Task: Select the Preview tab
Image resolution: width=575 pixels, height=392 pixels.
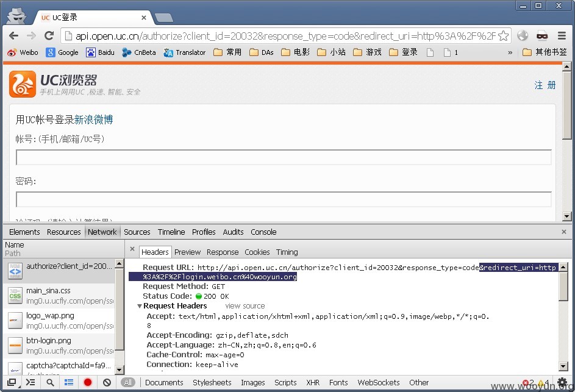Action: [187, 252]
